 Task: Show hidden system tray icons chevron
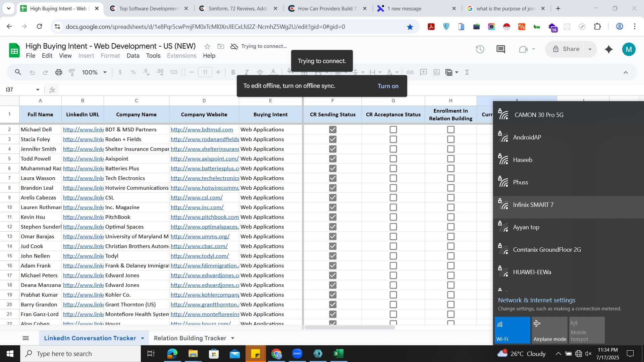point(558,354)
